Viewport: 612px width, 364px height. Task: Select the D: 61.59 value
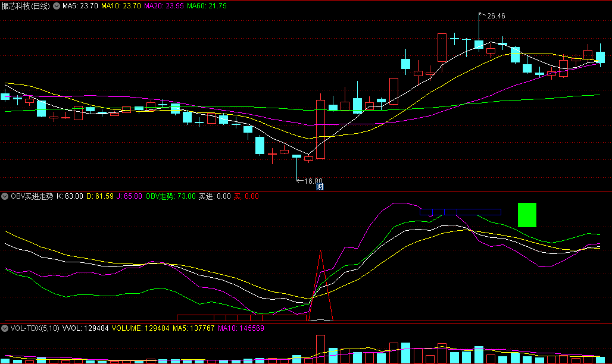click(x=100, y=196)
